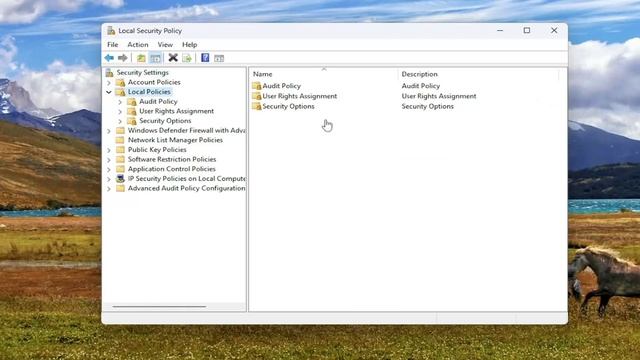Click Audit Policy description cell
640x360 pixels.
(x=421, y=86)
